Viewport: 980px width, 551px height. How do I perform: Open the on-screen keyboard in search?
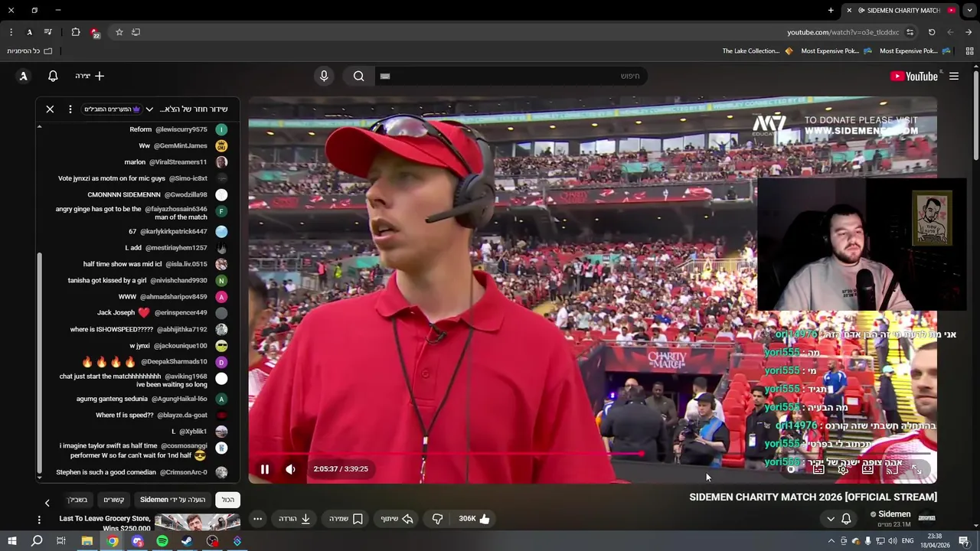[x=385, y=77]
